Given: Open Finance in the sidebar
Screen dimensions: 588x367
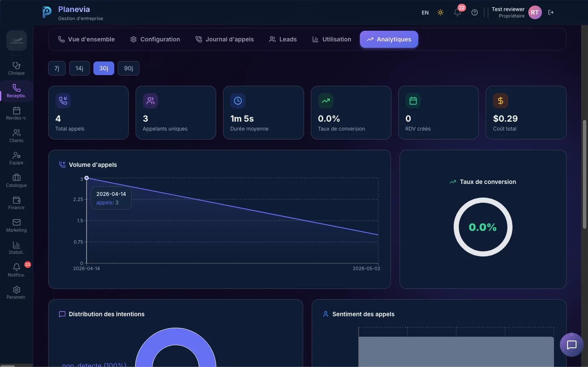Looking at the screenshot, I should point(16,203).
